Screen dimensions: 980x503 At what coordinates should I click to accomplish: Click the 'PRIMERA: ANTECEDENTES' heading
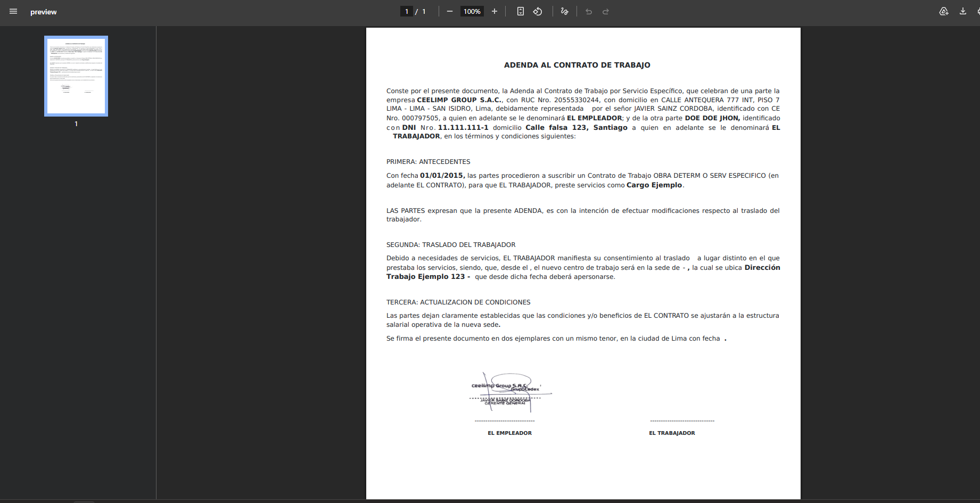tap(429, 162)
